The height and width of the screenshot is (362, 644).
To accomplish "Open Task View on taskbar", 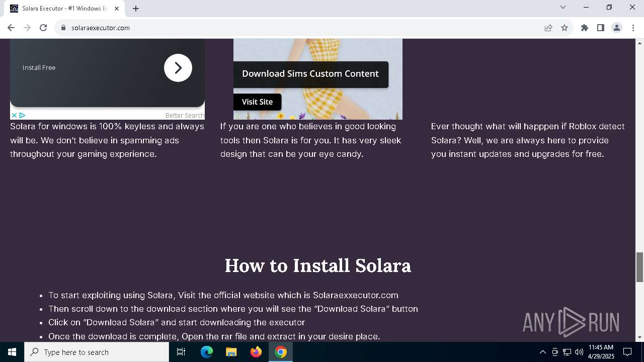I will pos(181,352).
